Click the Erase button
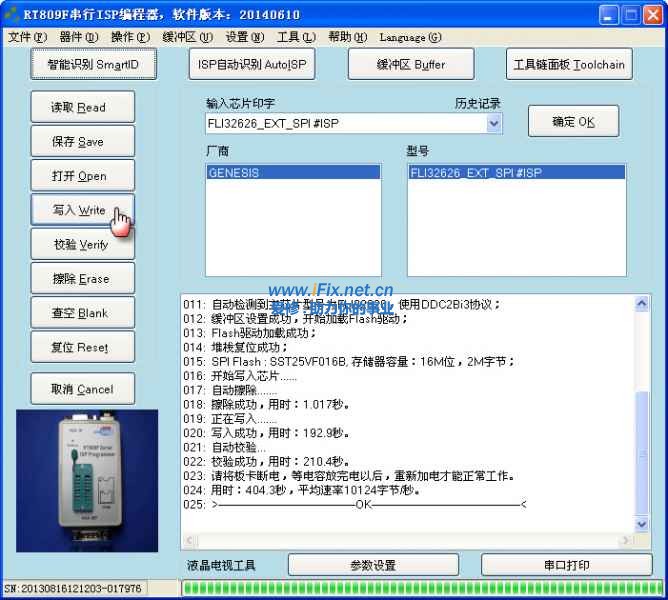 pyautogui.click(x=79, y=279)
